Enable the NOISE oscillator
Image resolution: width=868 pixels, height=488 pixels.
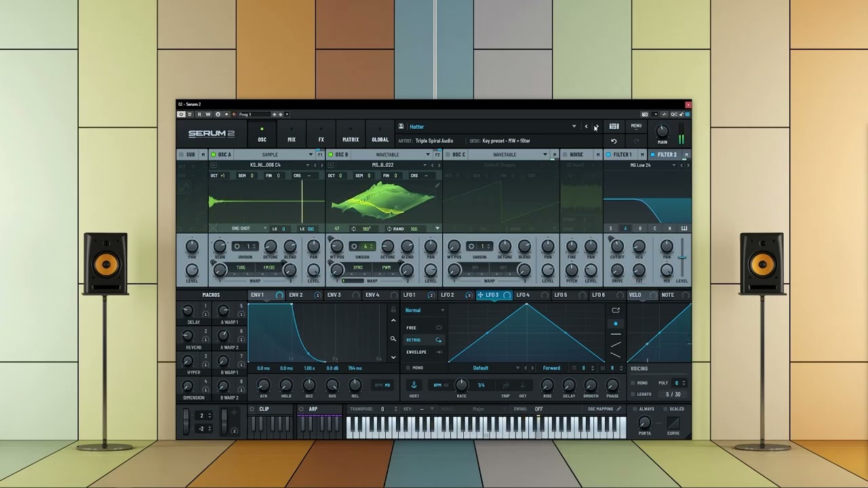click(566, 155)
